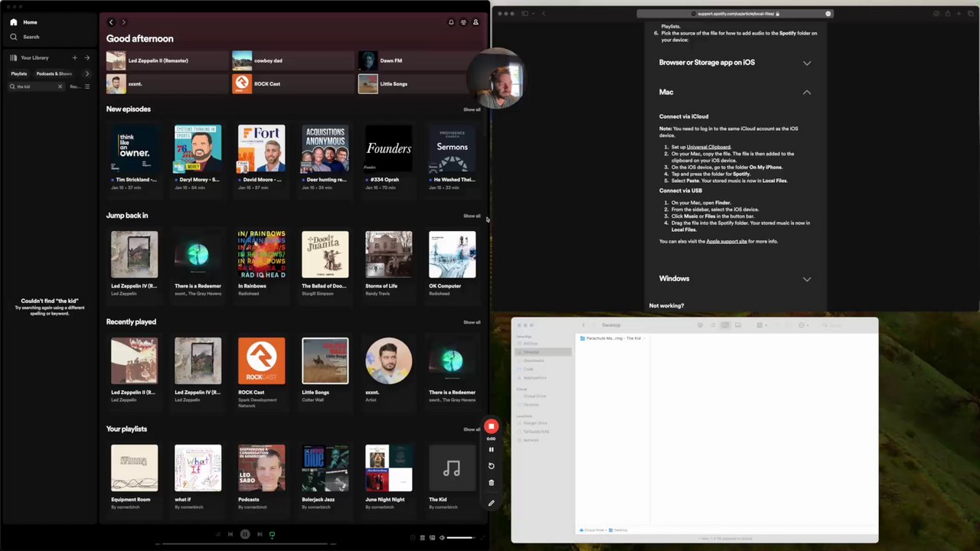
Task: Select Desktop in Finder Favorites sidebar
Action: [543, 352]
